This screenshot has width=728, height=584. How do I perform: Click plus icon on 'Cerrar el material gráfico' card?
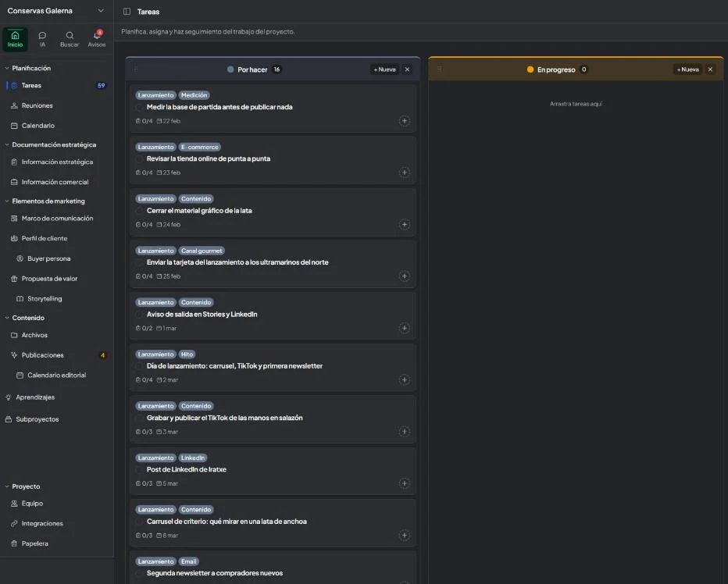[405, 224]
